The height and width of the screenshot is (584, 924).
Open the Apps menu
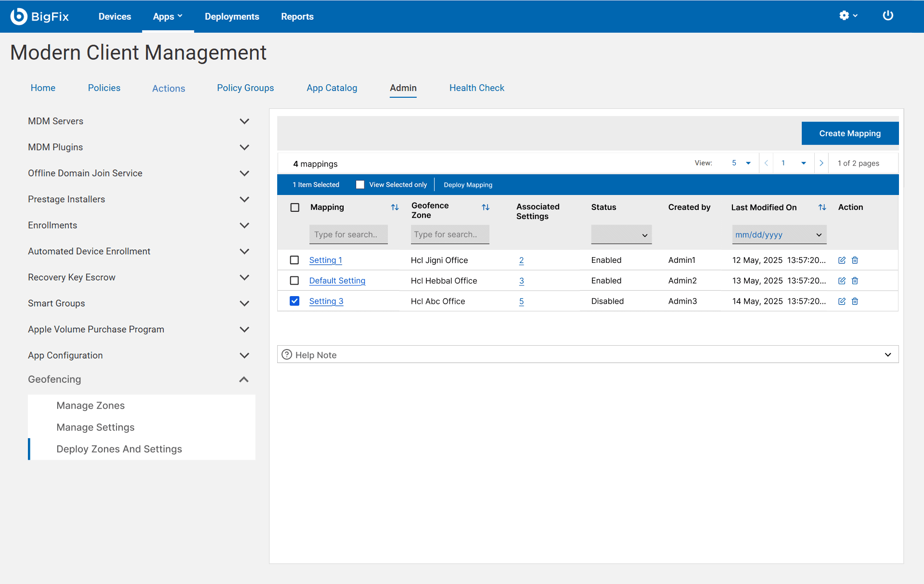pyautogui.click(x=167, y=16)
